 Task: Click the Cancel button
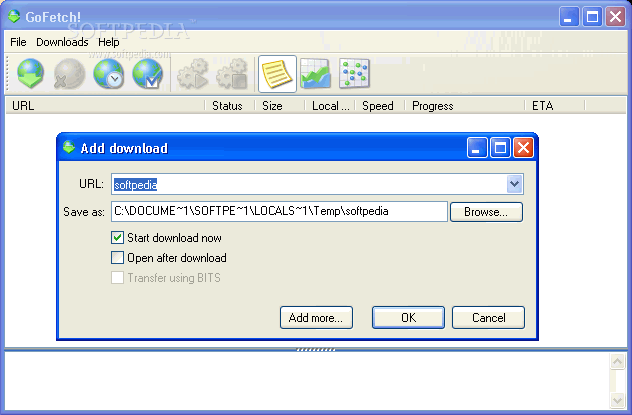pos(488,317)
